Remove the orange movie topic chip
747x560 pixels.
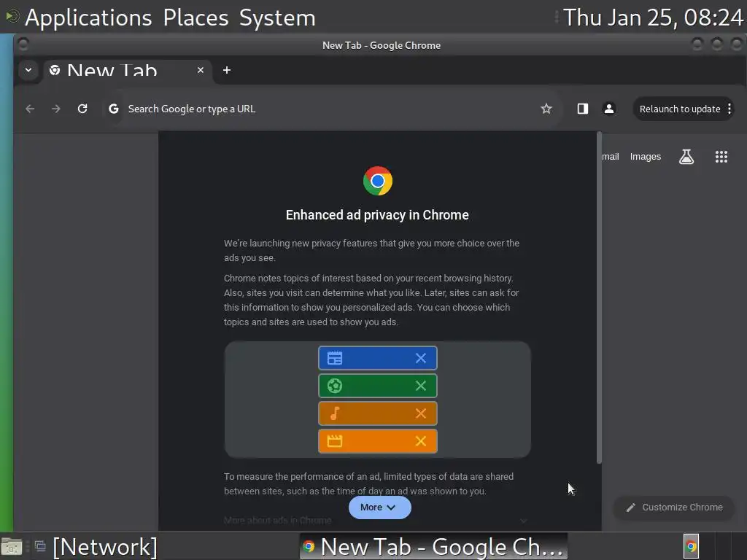coord(421,441)
